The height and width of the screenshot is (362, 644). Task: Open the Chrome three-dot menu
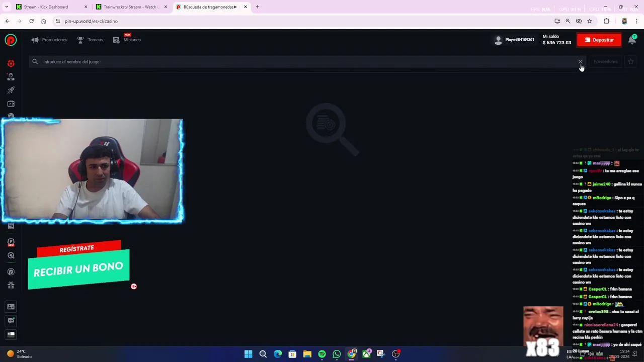(636, 21)
